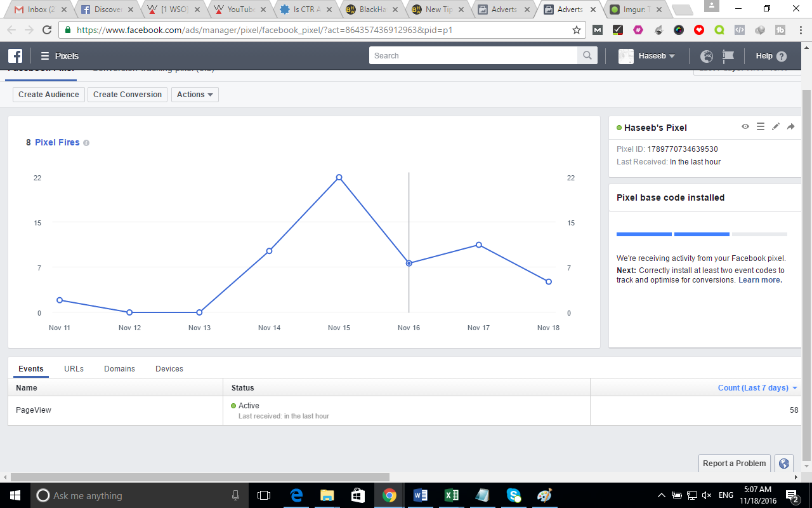Click the red heart extension icon

tap(699, 30)
